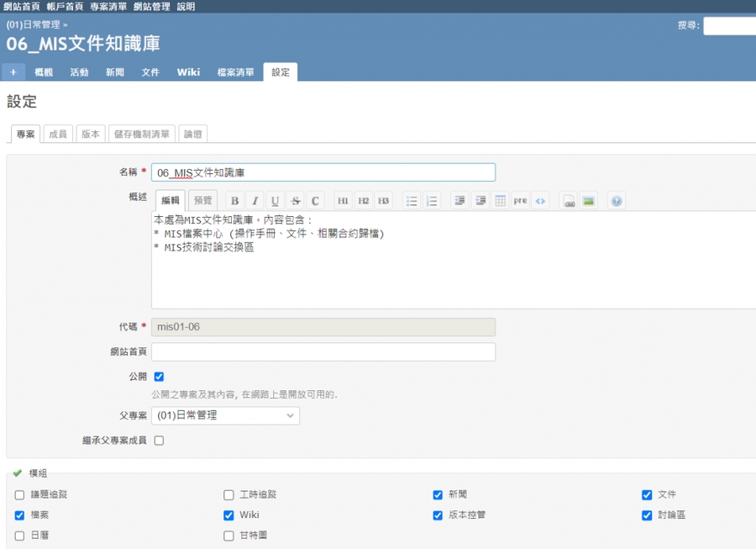
Task: Click the strikethrough formatting icon
Action: [x=295, y=201]
